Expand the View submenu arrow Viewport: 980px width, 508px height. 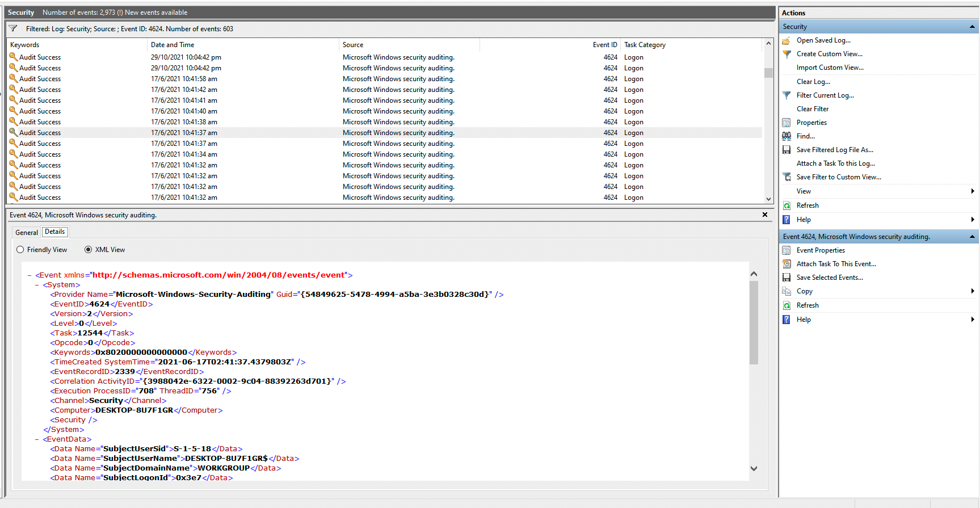973,191
